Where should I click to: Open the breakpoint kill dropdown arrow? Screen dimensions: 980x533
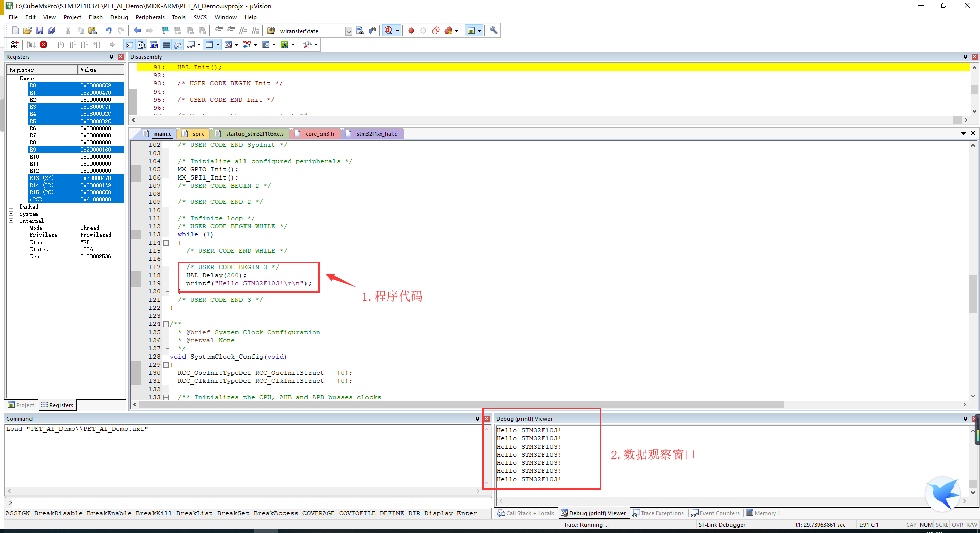click(457, 31)
